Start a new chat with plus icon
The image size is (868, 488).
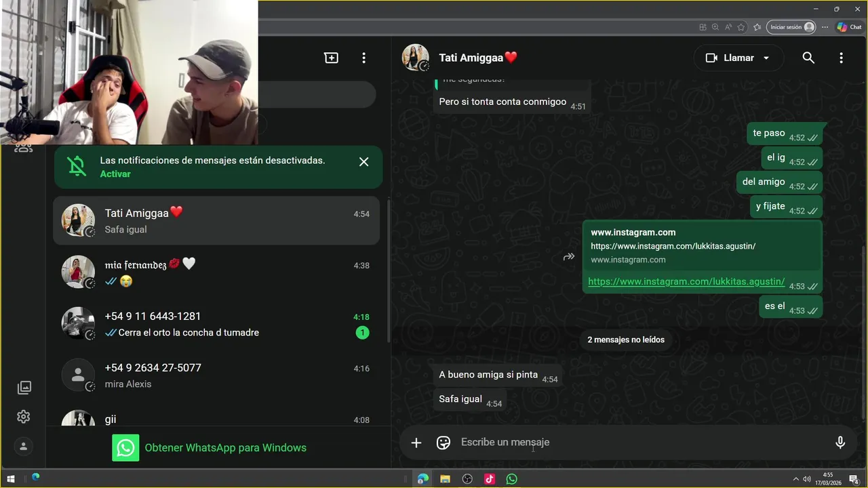(331, 58)
